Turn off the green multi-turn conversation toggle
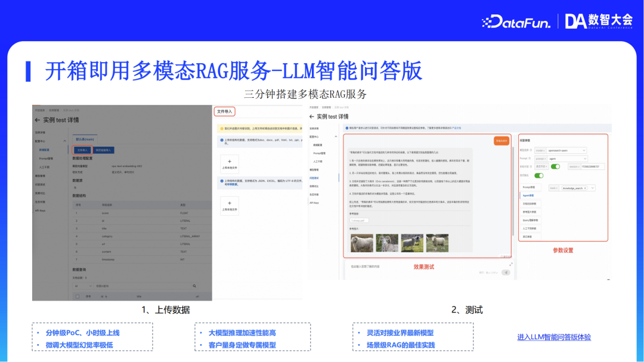This screenshot has width=644, height=362. pyautogui.click(x=555, y=166)
